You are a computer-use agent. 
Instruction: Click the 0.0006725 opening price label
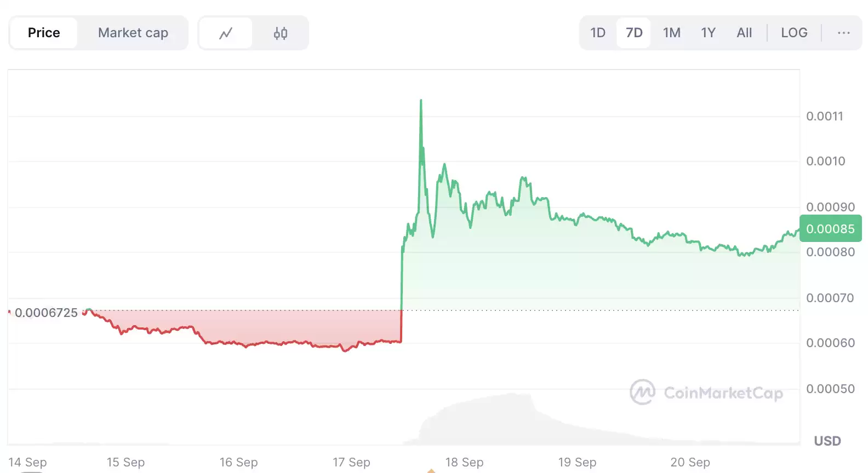47,313
